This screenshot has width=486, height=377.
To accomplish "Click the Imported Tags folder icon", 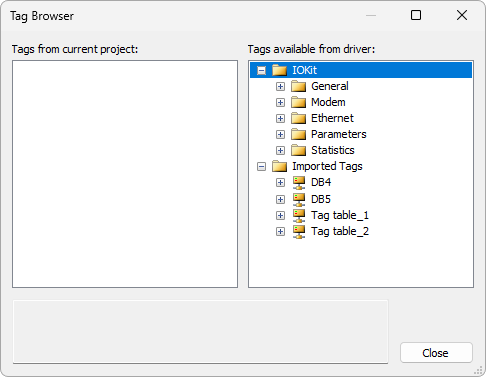I will point(279,166).
